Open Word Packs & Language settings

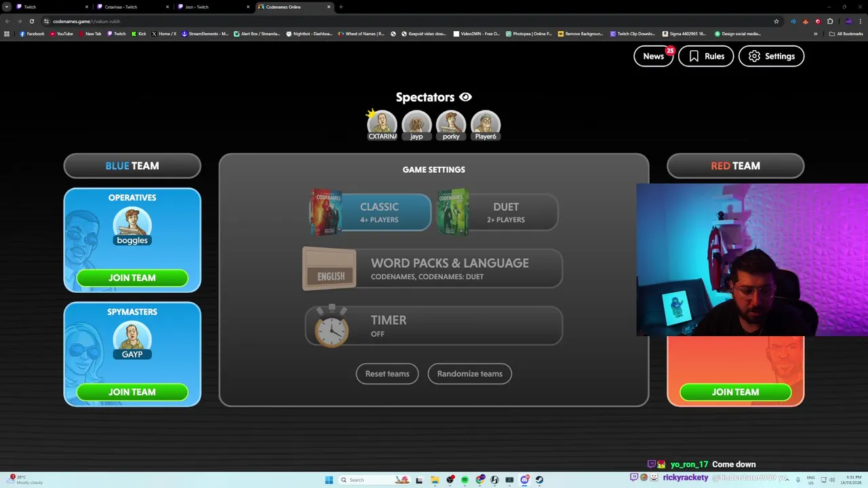pyautogui.click(x=433, y=268)
